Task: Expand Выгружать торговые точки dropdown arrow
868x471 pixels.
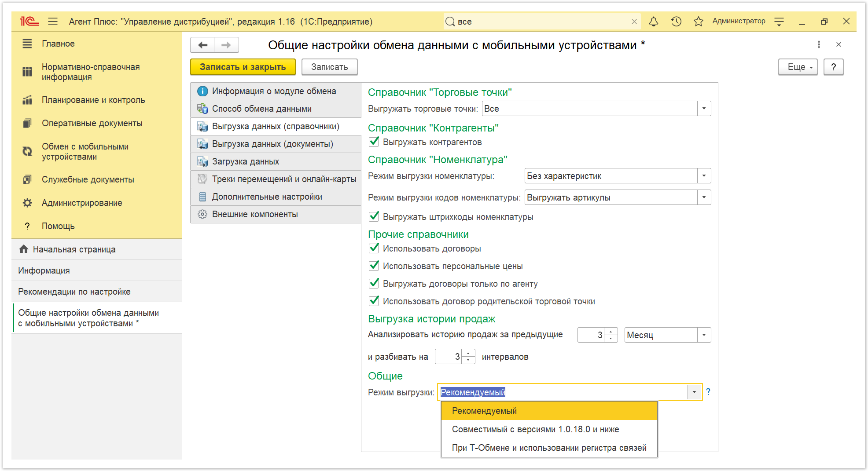Action: tap(704, 109)
